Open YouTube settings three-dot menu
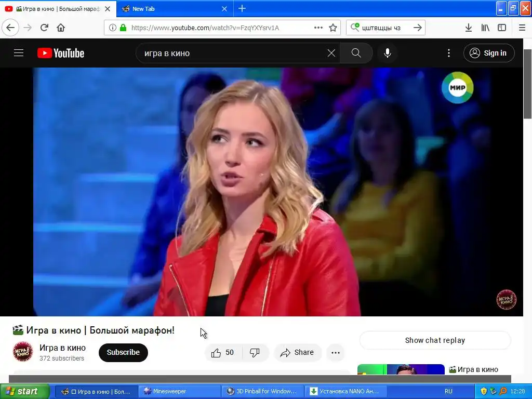 pyautogui.click(x=448, y=53)
